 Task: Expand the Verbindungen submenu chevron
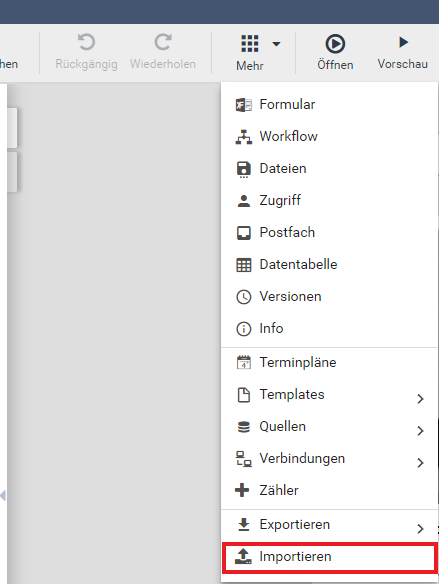point(420,463)
